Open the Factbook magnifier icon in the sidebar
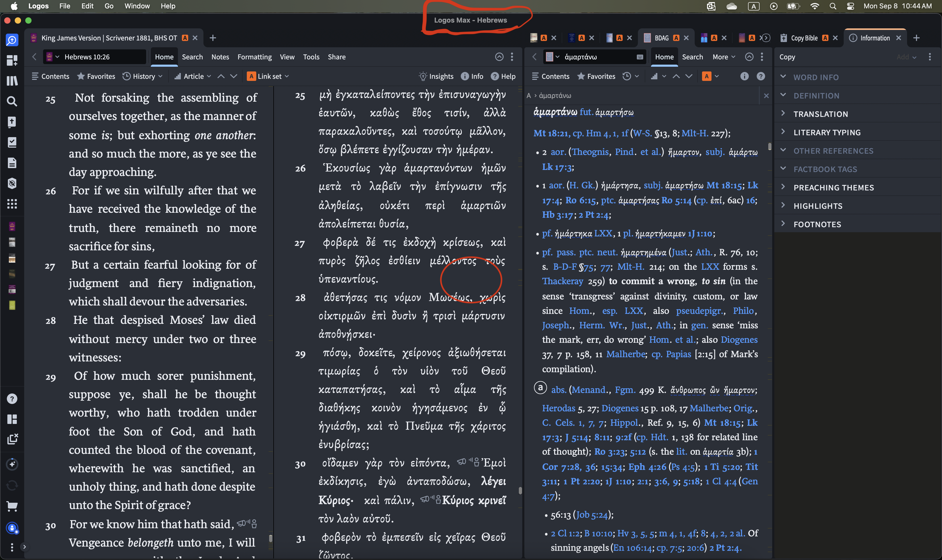Viewport: 942px width, 560px height. coord(12,40)
